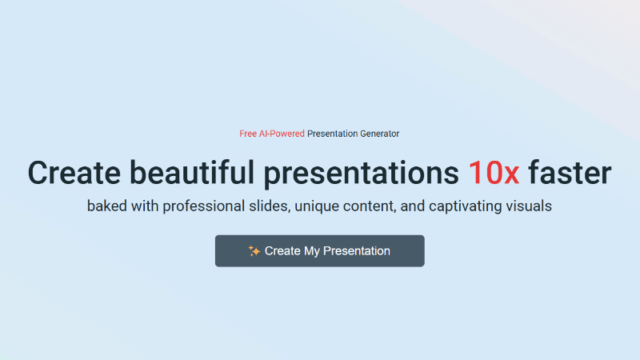
Task: Click the sparkle icon on Create button
Action: (x=254, y=251)
